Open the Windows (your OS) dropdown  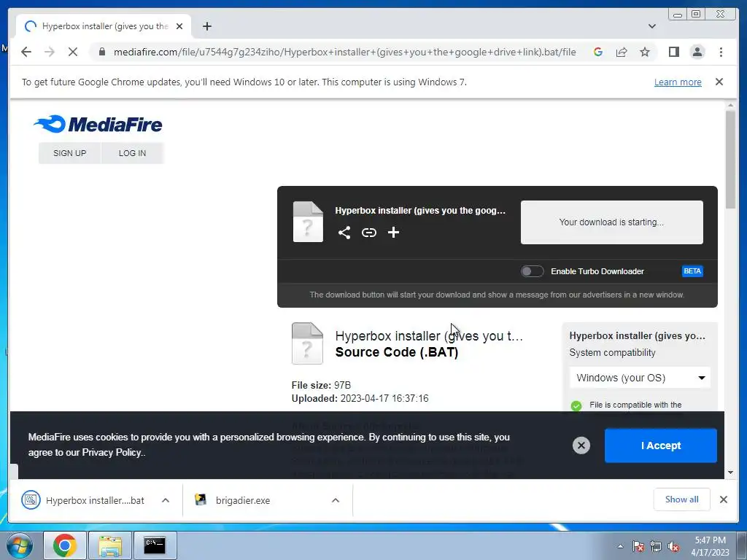coord(640,378)
